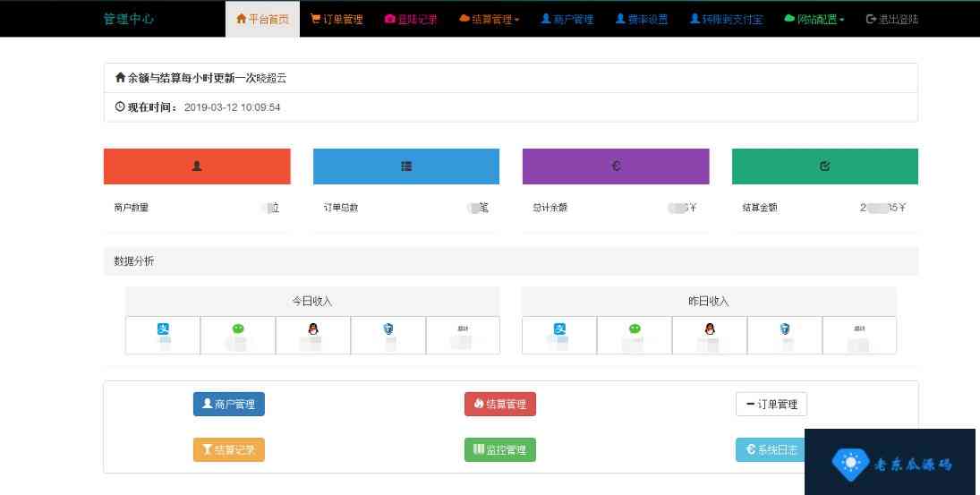
Task: Go to 平台首页 tab in navbar
Action: (x=262, y=19)
